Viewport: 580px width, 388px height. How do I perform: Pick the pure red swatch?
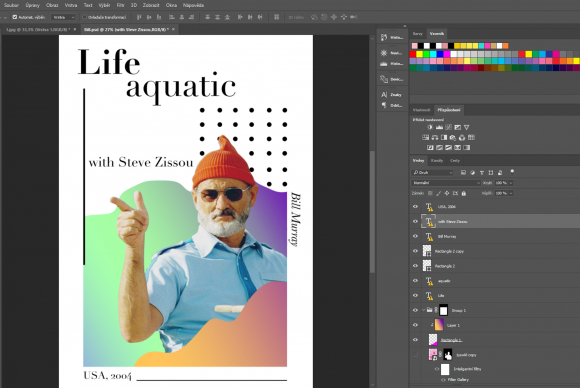point(413,54)
